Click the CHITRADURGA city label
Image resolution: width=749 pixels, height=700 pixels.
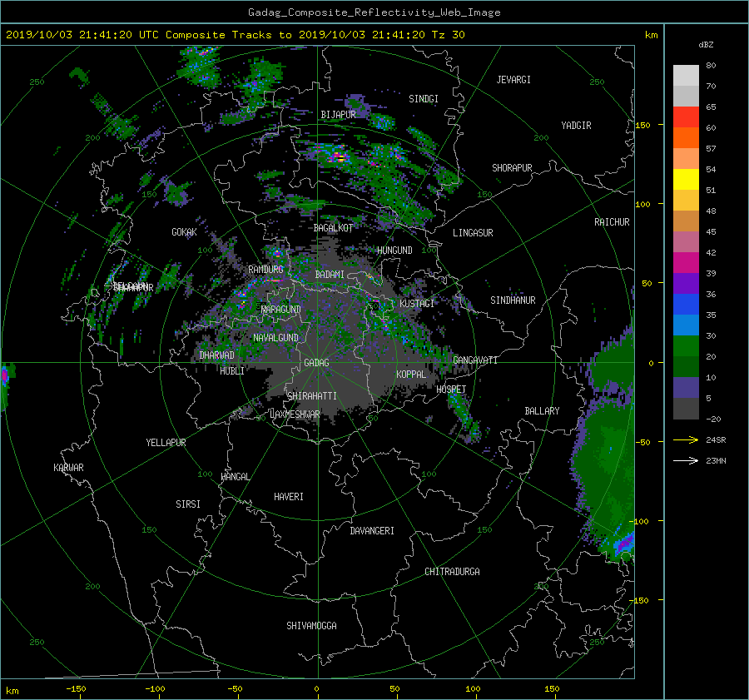pos(452,572)
